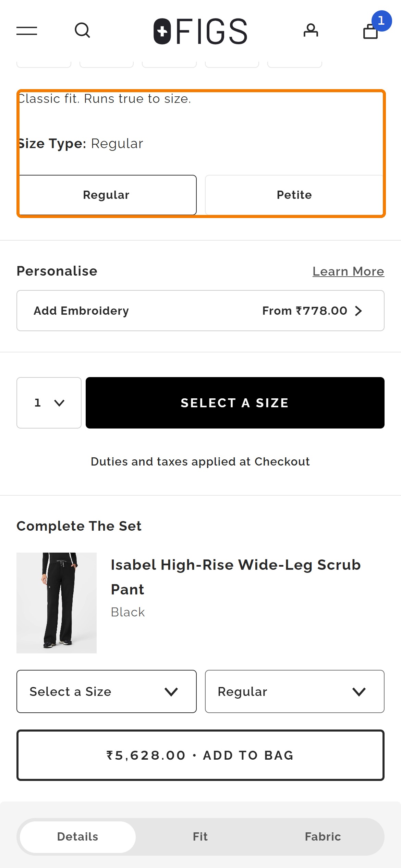Image resolution: width=401 pixels, height=868 pixels.
Task: Click the Add Embroidery arrow chevron
Action: coord(359,311)
